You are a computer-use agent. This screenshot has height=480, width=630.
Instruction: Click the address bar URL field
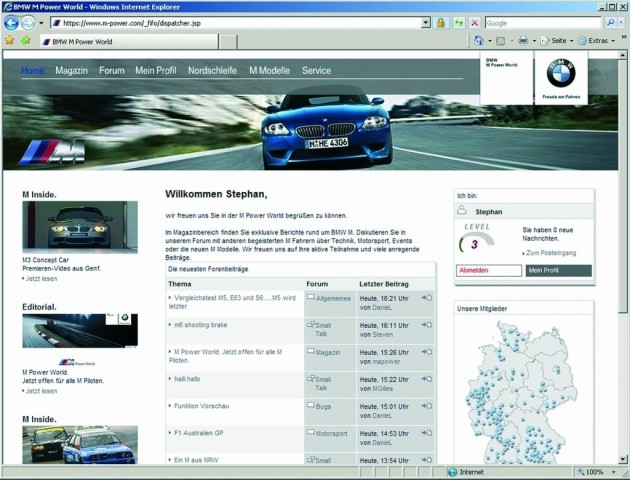click(237, 23)
